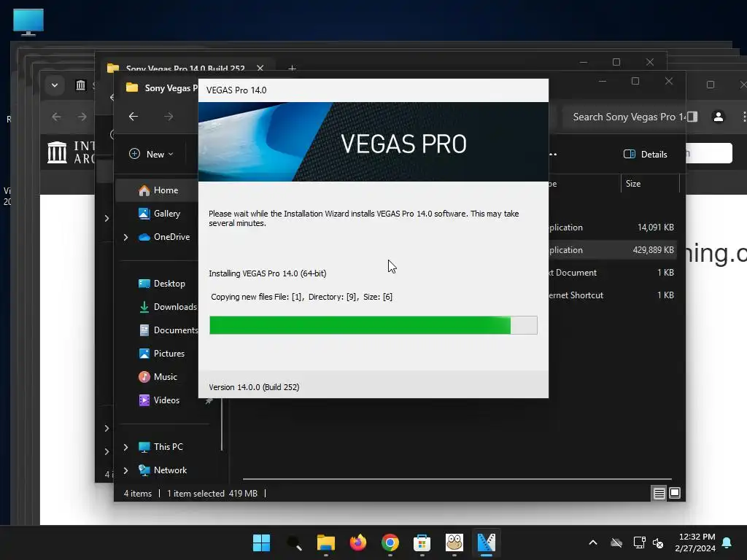The width and height of the screenshot is (747, 560).
Task: Click the installer green progress bar
Action: (373, 325)
